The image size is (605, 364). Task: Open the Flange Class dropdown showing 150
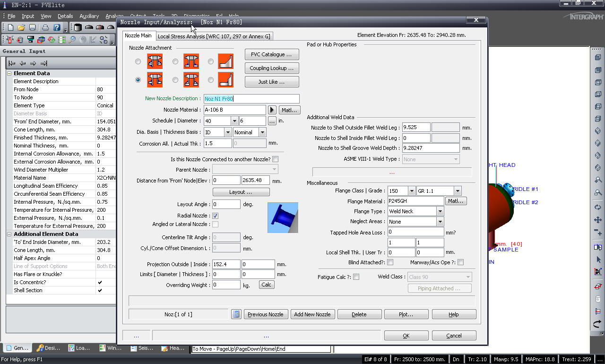(x=412, y=191)
